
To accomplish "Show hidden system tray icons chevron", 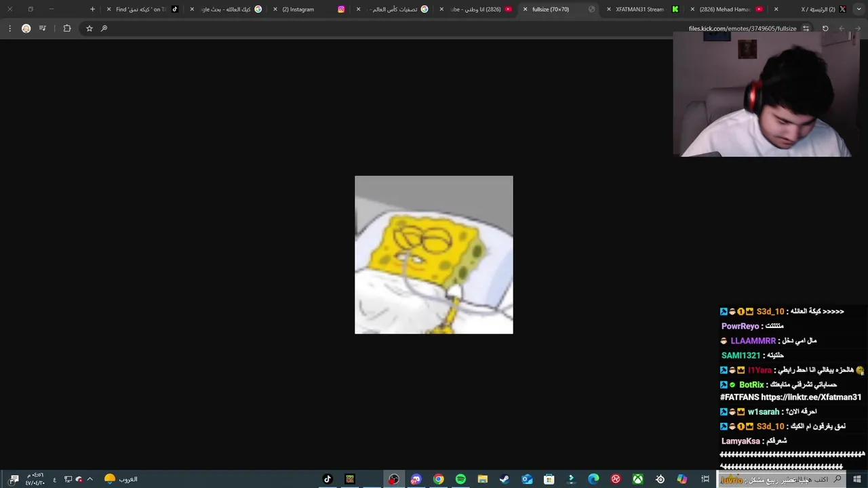I will click(x=90, y=479).
